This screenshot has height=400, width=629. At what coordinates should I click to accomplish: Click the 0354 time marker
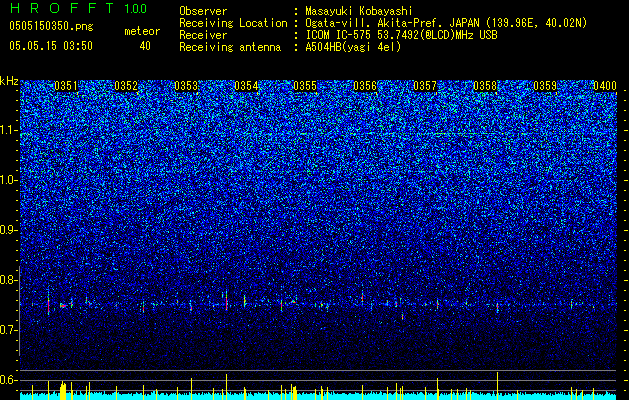pyautogui.click(x=246, y=86)
